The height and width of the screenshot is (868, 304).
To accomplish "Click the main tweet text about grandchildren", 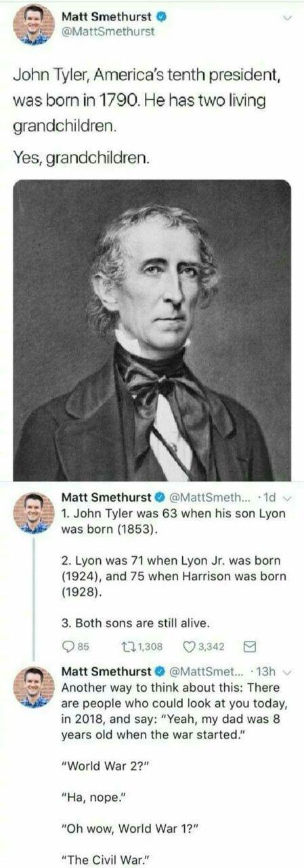I will (142, 119).
